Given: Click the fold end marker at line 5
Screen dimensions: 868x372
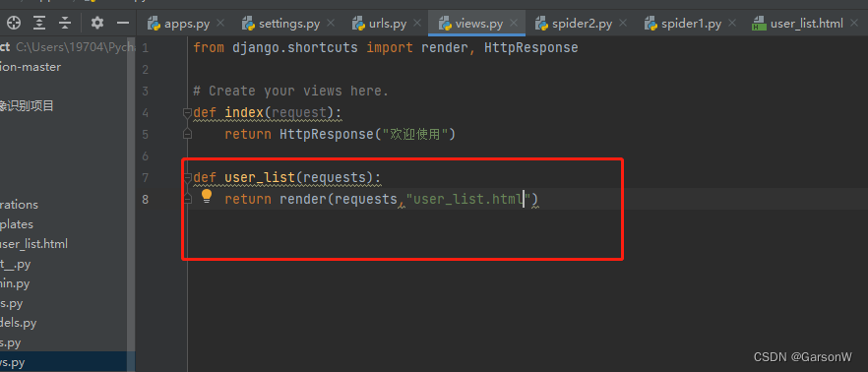Looking at the screenshot, I should [187, 134].
